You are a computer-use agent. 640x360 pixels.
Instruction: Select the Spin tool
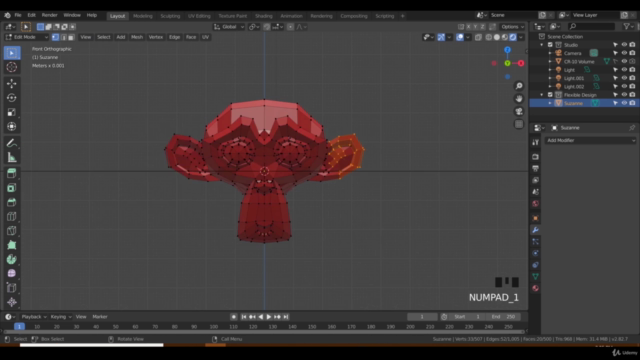click(12, 259)
